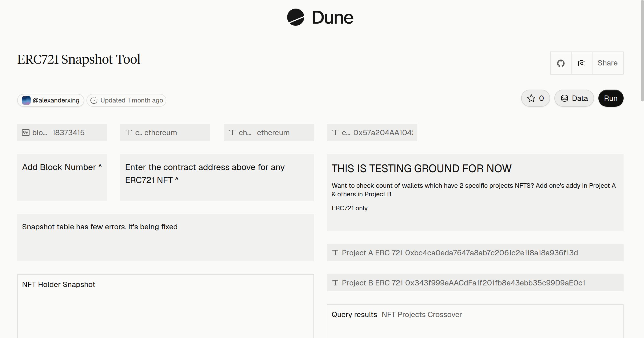Click the NFT Holder Snapshot title

[x=58, y=284]
